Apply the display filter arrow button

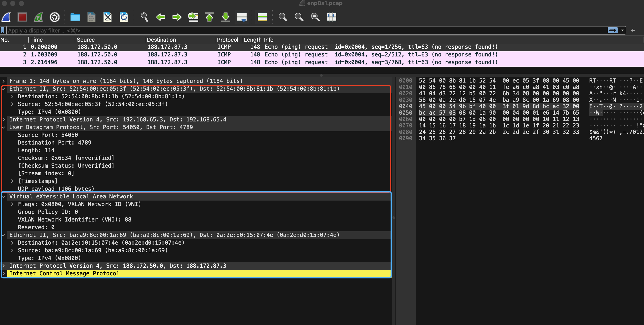pos(613,30)
